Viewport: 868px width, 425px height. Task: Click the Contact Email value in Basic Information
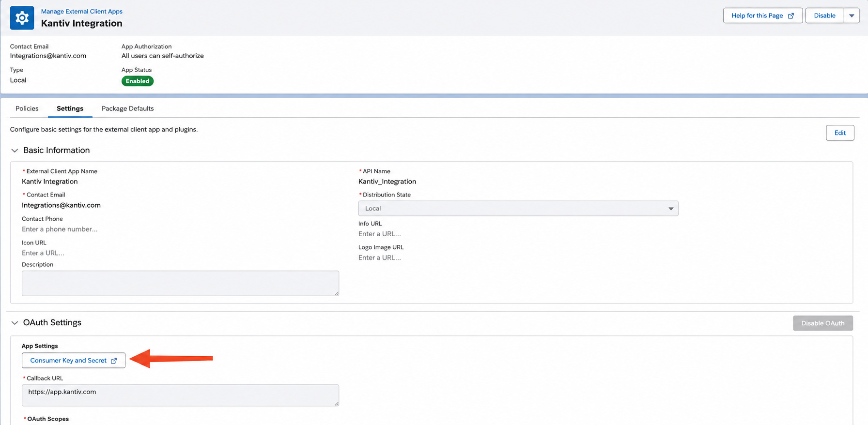tap(61, 205)
